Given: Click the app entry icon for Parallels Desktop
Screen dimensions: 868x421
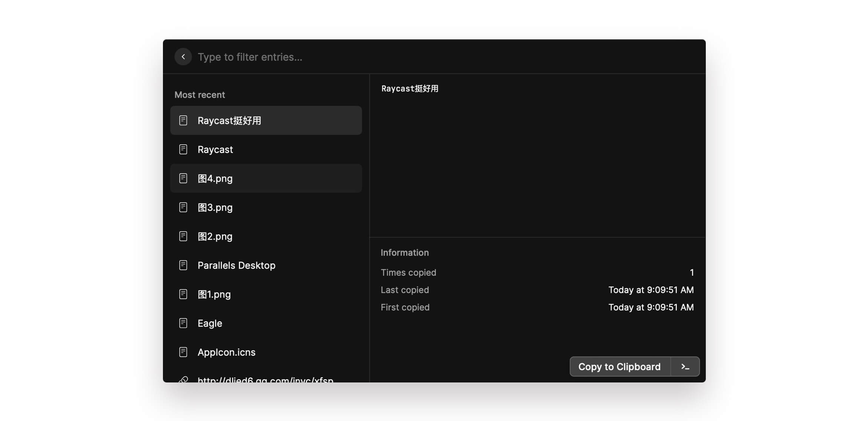Looking at the screenshot, I should pos(183,265).
